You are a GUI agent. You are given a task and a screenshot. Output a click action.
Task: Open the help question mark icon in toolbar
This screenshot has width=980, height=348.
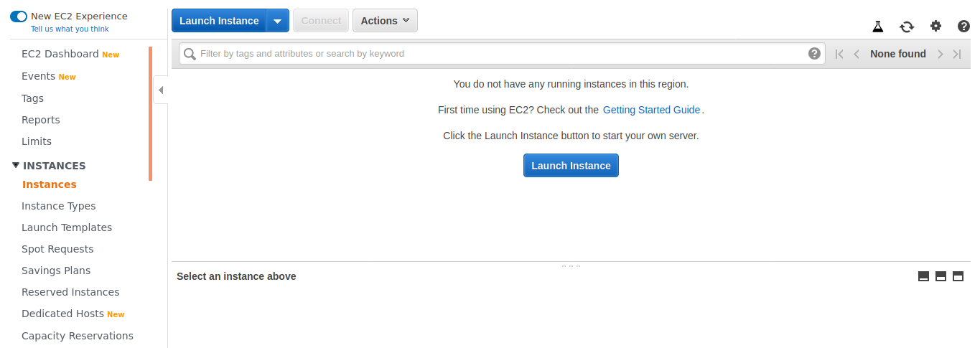coord(964,26)
